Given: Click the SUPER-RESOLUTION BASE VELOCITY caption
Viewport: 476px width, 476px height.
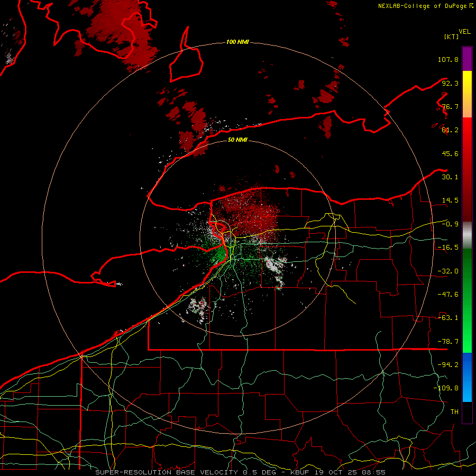Looking at the screenshot, I should (x=167, y=472).
